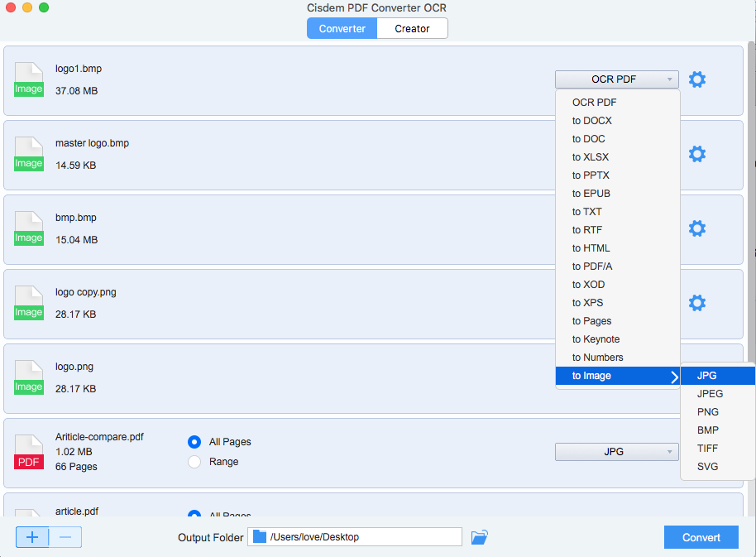This screenshot has height=557, width=756.
Task: Open settings gear for logo copy.png
Action: (696, 303)
